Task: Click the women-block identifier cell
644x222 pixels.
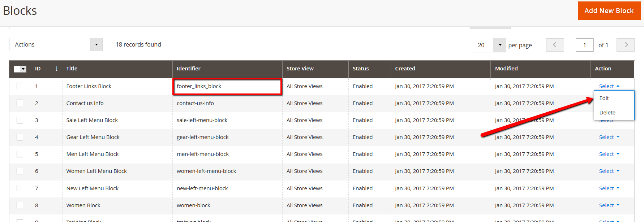Action: coord(227,205)
